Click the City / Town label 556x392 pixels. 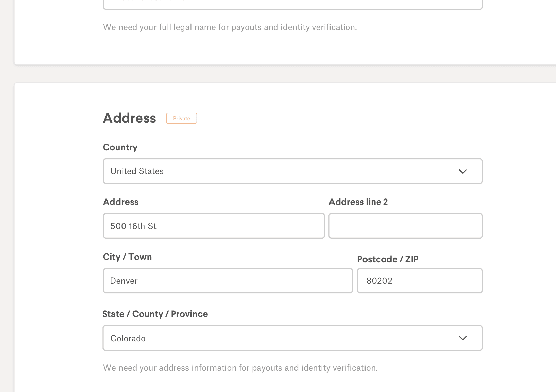[x=127, y=257]
